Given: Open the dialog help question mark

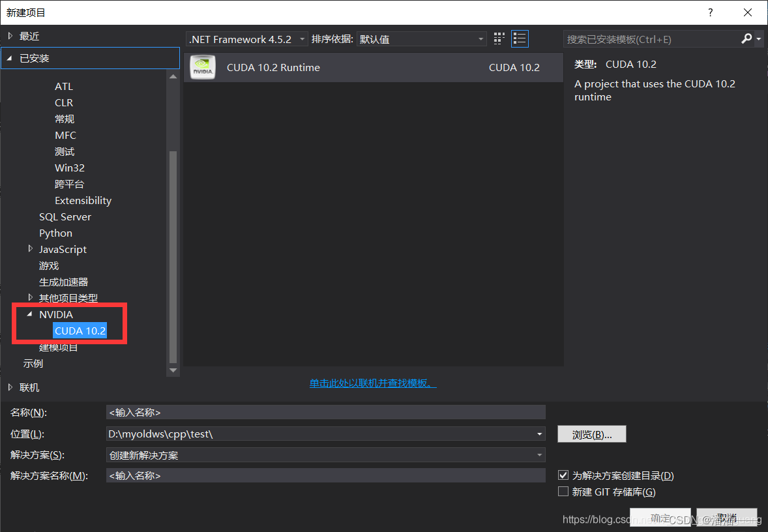Looking at the screenshot, I should (x=710, y=12).
